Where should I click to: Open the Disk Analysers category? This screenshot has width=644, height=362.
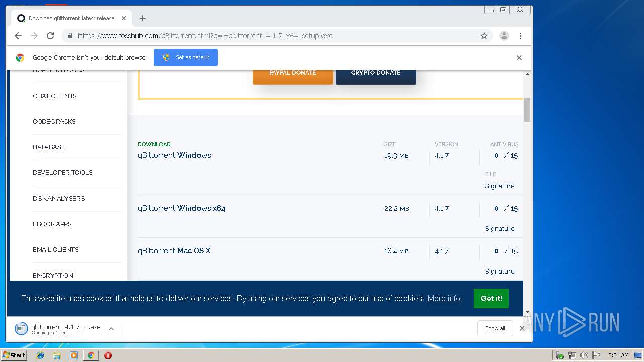click(58, 198)
